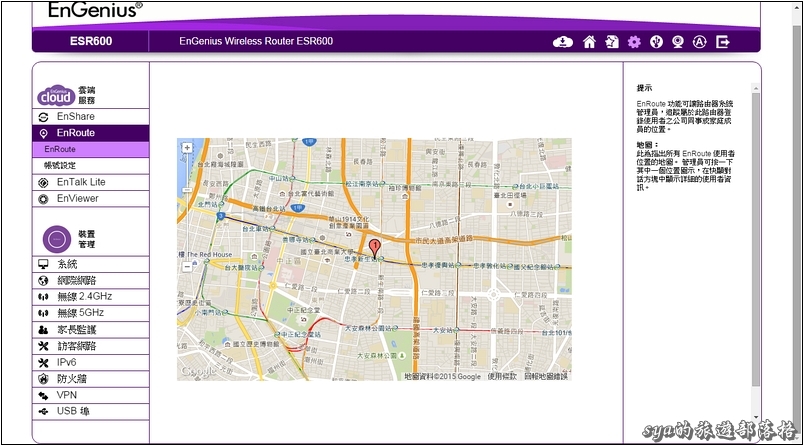The width and height of the screenshot is (804, 446).
Task: Click the EnGenius cloud service logo
Action: click(56, 95)
